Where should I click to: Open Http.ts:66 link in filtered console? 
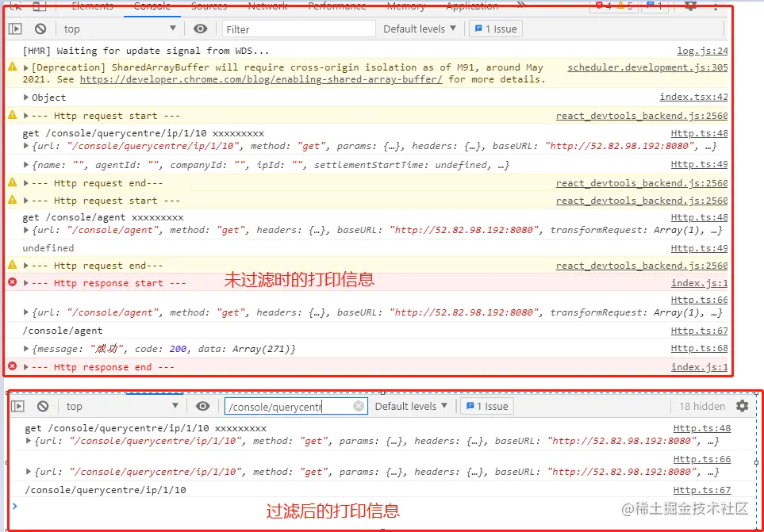(x=701, y=459)
